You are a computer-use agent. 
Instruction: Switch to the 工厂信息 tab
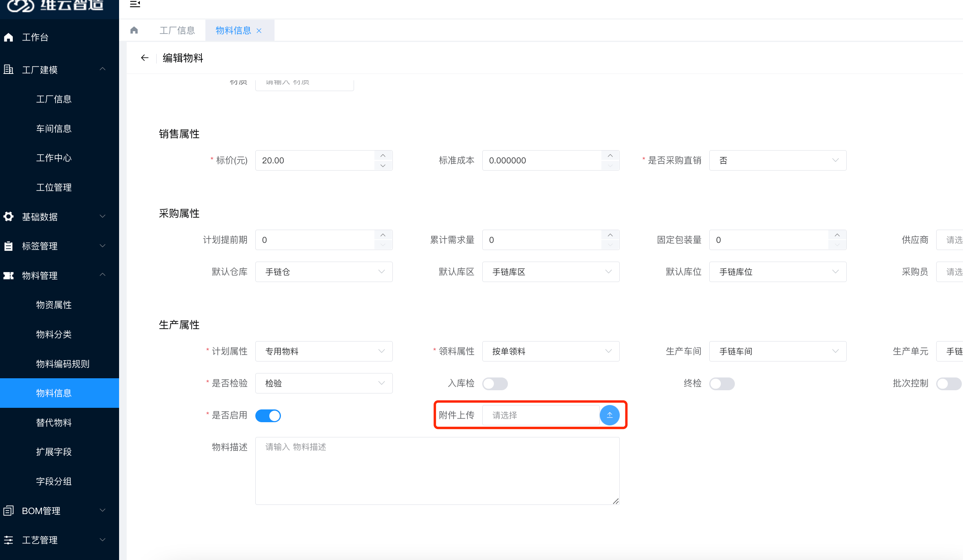pos(177,30)
